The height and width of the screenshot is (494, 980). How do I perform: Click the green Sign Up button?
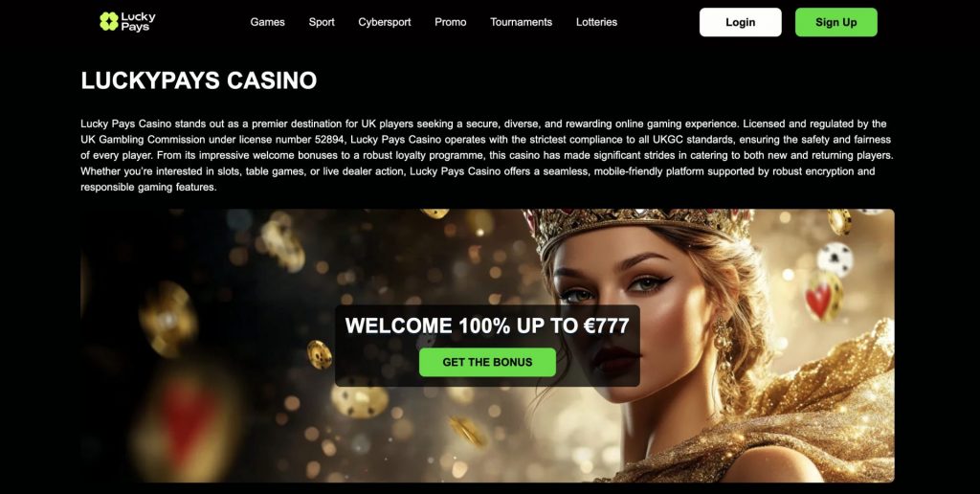835,23
